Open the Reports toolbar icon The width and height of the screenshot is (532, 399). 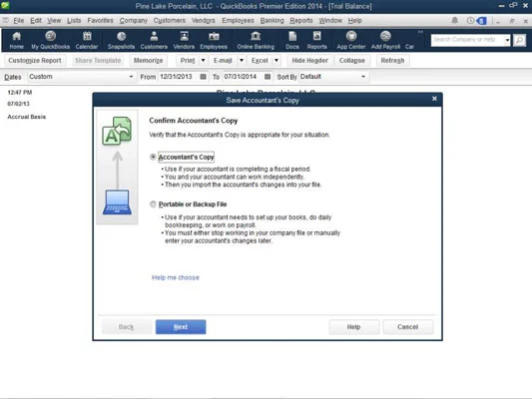point(316,40)
